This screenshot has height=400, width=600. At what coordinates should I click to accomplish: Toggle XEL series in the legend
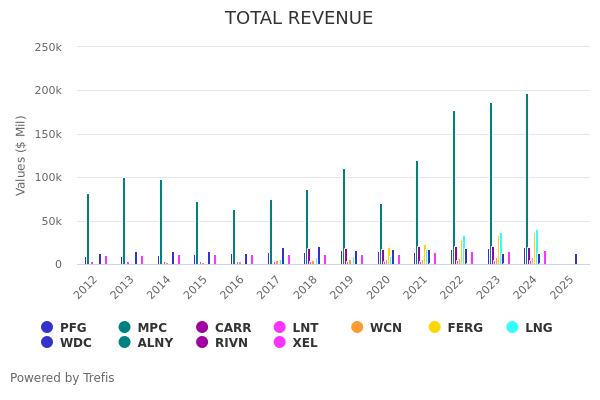point(296,343)
